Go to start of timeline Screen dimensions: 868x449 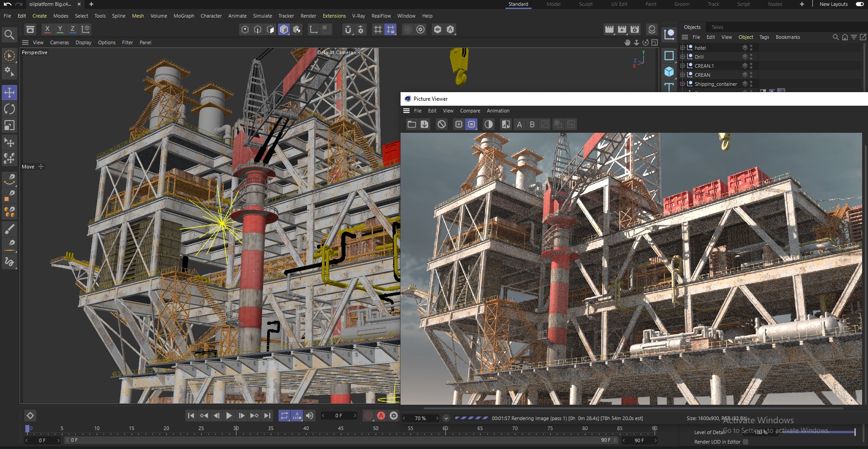pos(191,416)
